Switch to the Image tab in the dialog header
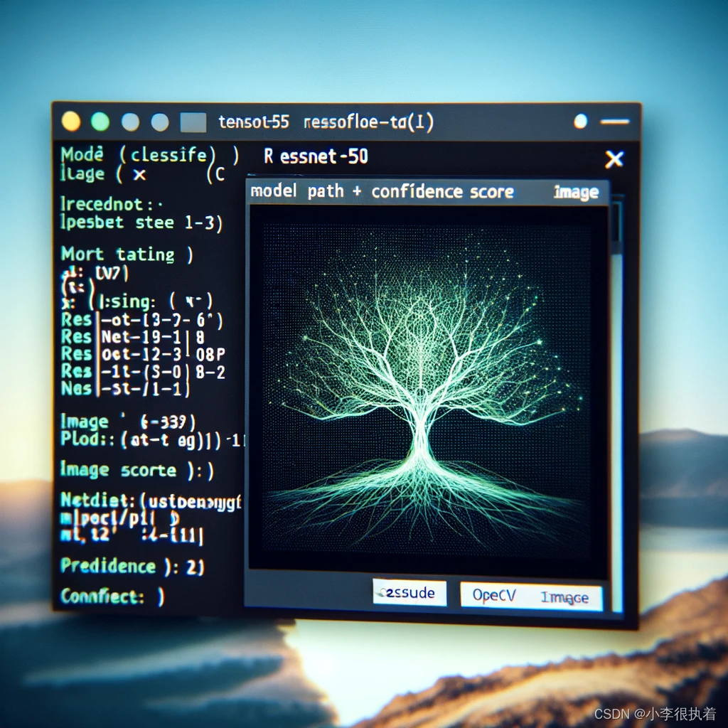 click(x=576, y=192)
